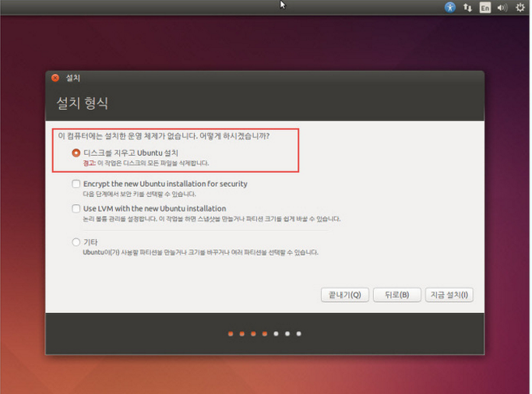The height and width of the screenshot is (394, 532).
Task: Click the Use LVM with new Ubuntu label
Action: point(155,209)
